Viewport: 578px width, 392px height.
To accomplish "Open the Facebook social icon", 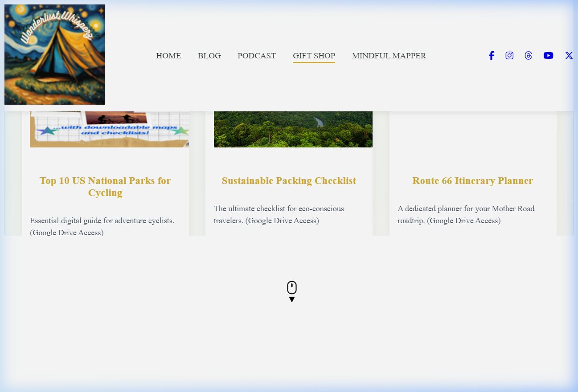I will [x=491, y=56].
